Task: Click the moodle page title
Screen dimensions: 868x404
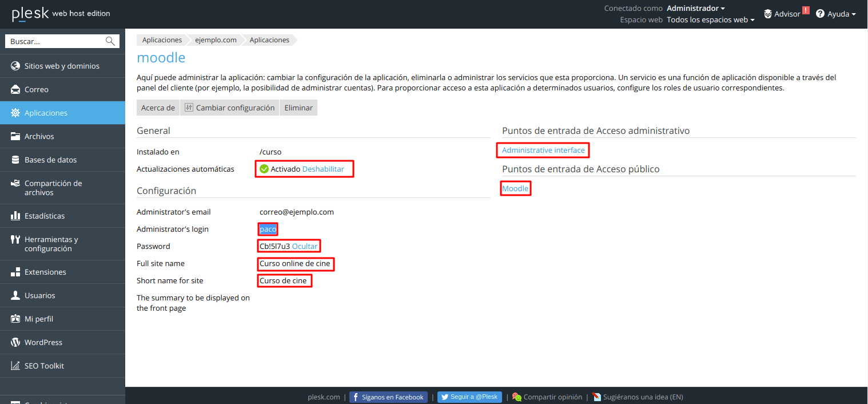Action: 161,57
